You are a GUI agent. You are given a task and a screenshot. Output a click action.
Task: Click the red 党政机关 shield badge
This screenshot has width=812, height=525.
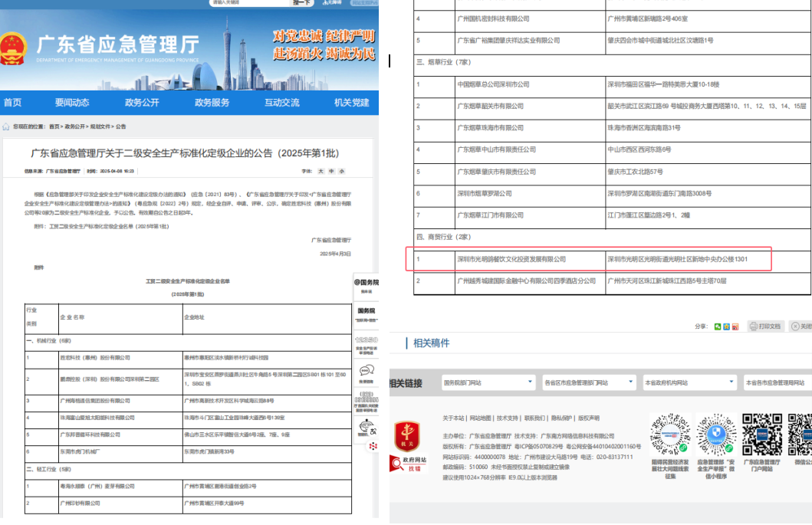point(406,435)
